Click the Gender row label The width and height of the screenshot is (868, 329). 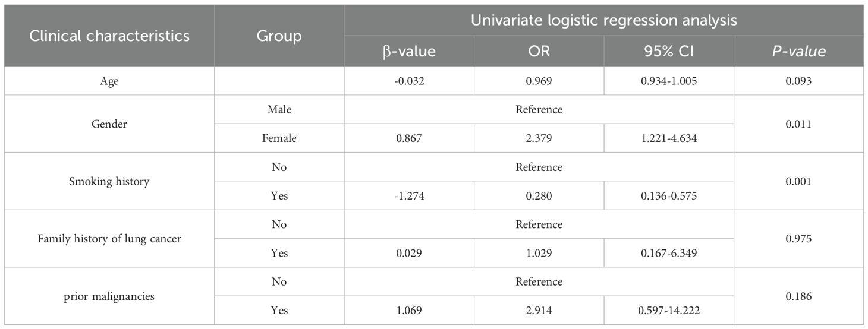tap(109, 124)
